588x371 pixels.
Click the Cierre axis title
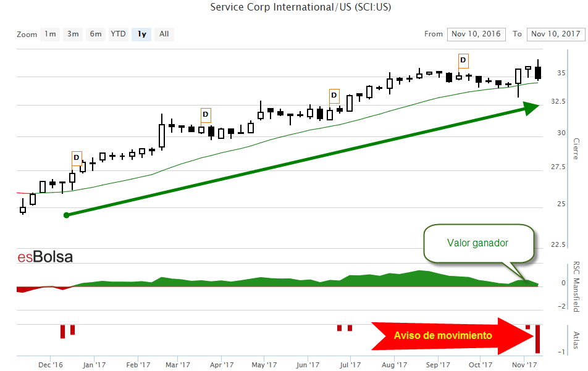576,149
